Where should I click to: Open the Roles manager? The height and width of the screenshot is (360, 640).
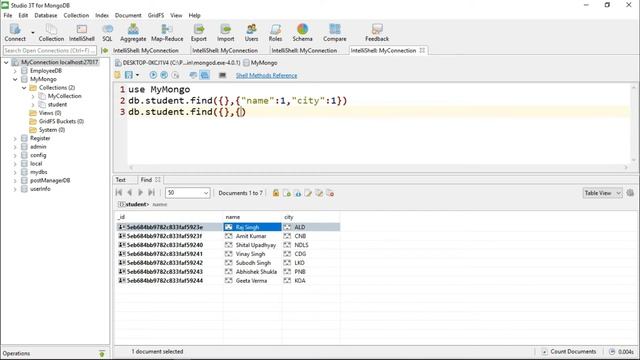(275, 32)
